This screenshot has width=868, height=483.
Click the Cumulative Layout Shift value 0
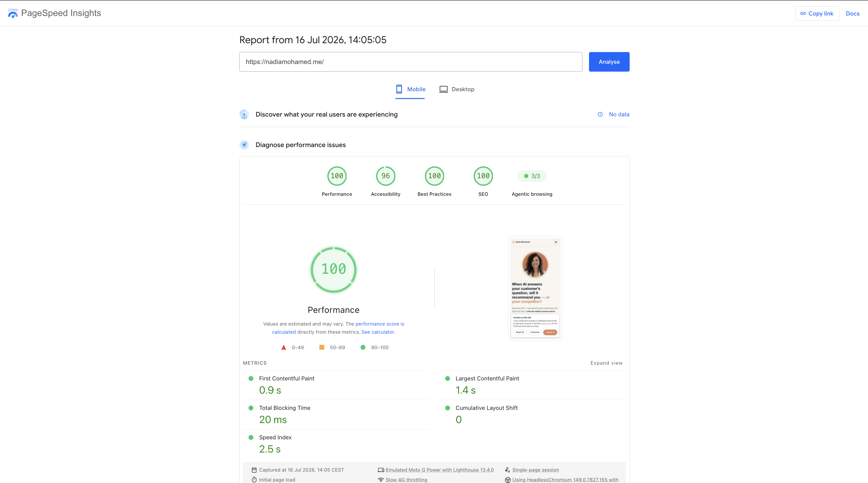[x=459, y=420]
